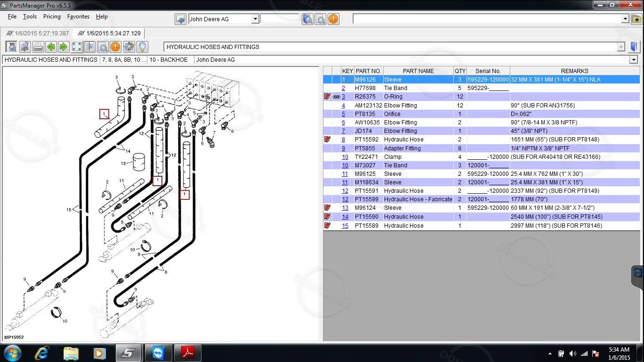Open the gear and pencil settings icon
The height and width of the screenshot is (362, 644).
point(129,47)
